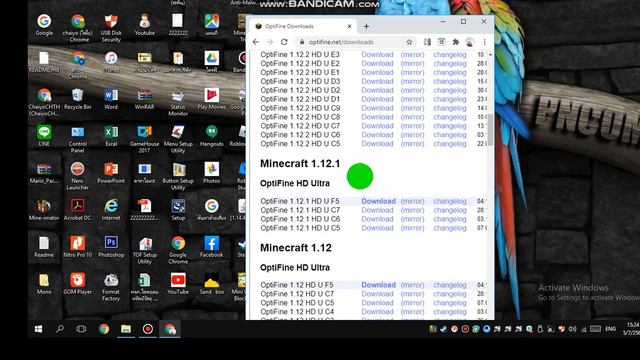
Task: Open the Nitro Pro 10 desktop icon
Action: pos(78,247)
